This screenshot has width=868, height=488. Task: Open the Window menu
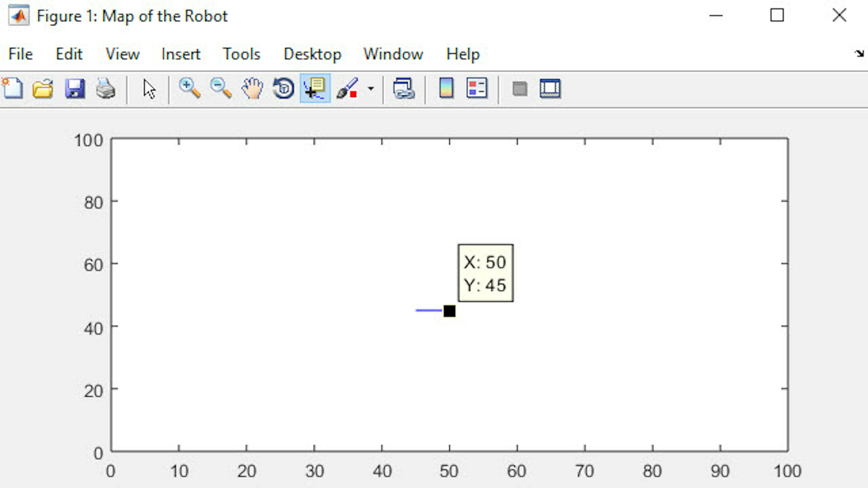point(393,54)
